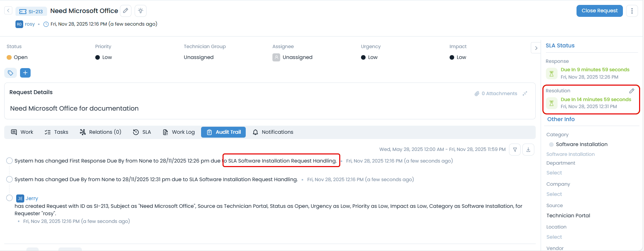Open the Company Select dropdown
The width and height of the screenshot is (644, 251).
click(554, 194)
